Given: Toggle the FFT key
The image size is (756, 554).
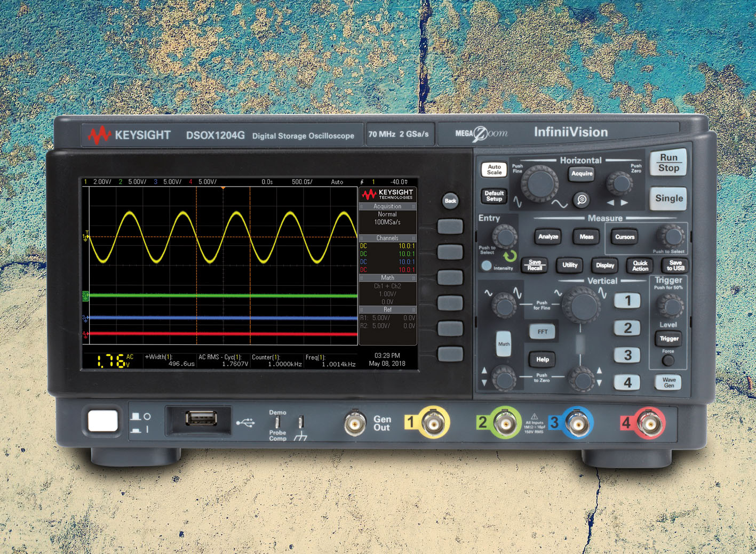Looking at the screenshot, I should [543, 332].
